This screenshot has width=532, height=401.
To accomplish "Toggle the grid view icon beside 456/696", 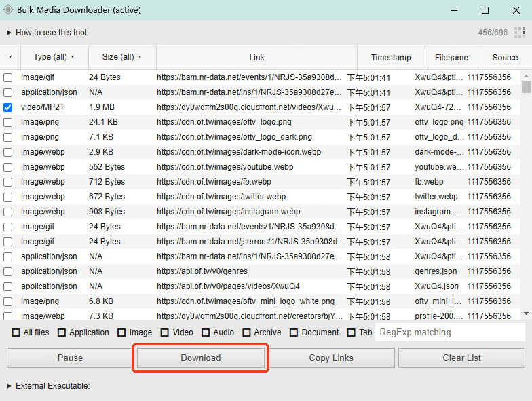I will pyautogui.click(x=520, y=33).
